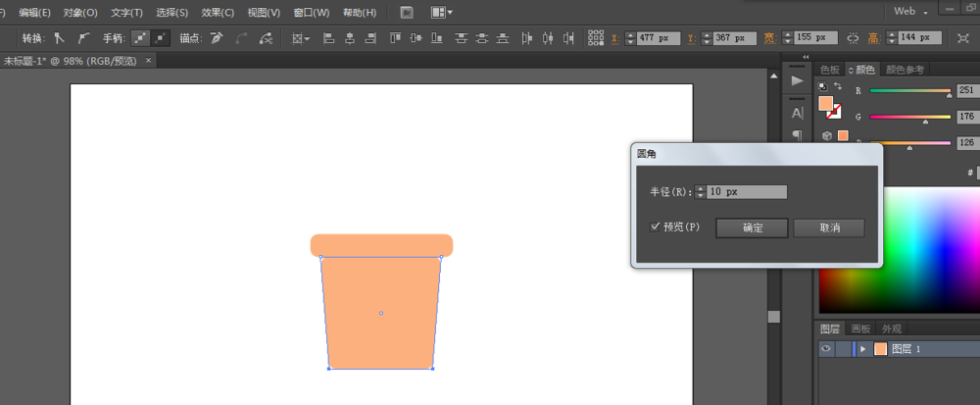The width and height of the screenshot is (980, 405).
Task: Apply horizontal distribute right
Action: click(568, 39)
